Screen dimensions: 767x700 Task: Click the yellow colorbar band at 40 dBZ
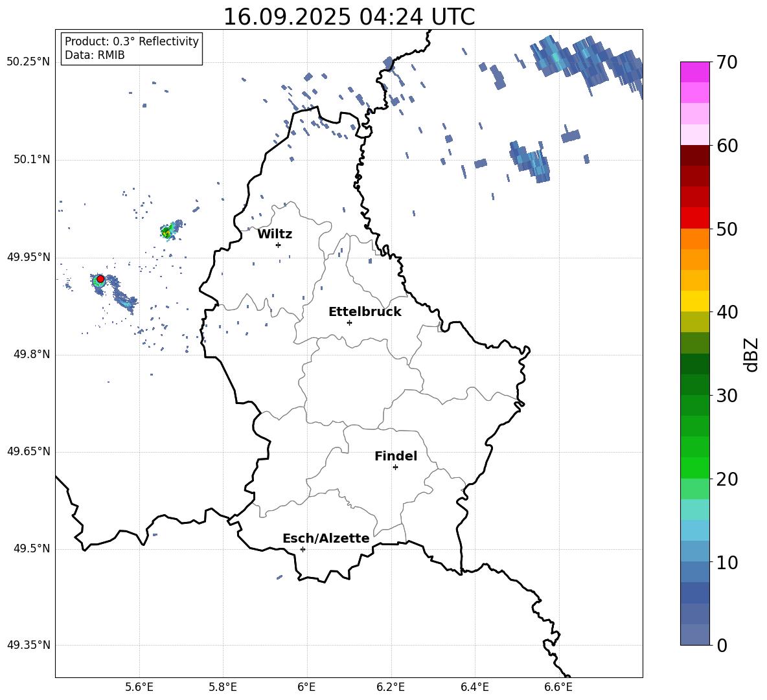[x=695, y=301]
